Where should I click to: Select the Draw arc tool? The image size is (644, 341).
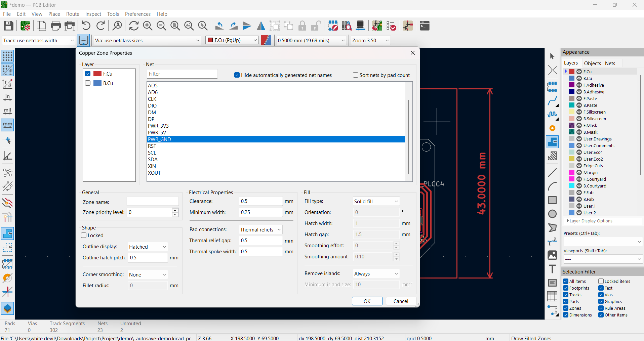coord(552,186)
